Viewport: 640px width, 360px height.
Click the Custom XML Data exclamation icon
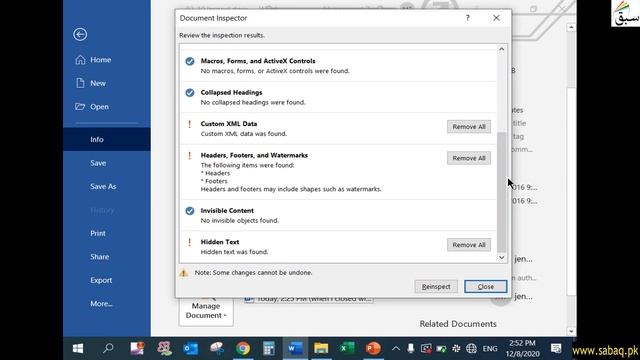[189, 124]
